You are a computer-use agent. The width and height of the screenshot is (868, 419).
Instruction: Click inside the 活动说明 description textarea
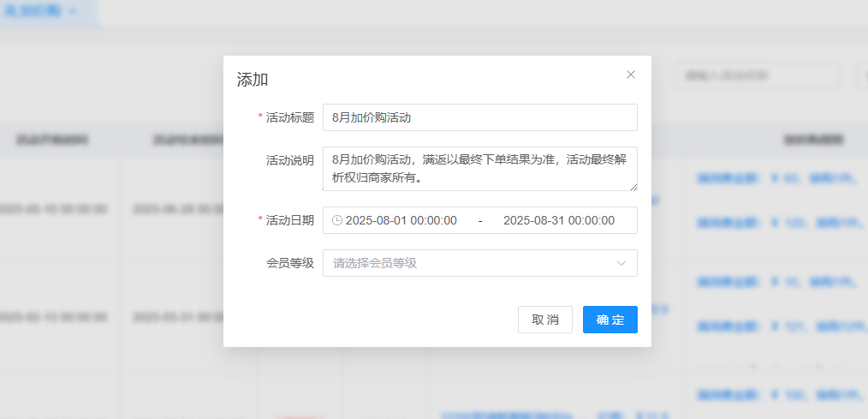point(479,169)
